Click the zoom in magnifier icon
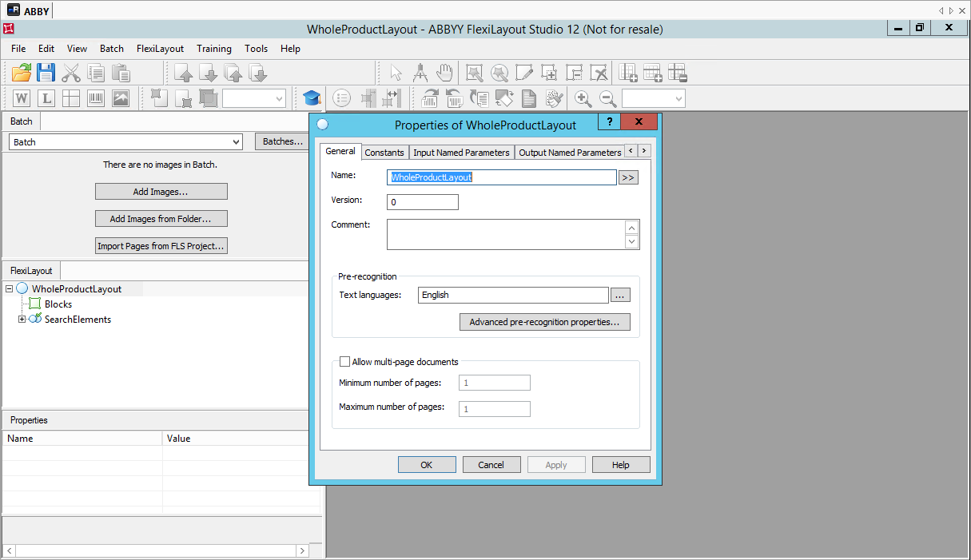The width and height of the screenshot is (971, 560). [583, 98]
